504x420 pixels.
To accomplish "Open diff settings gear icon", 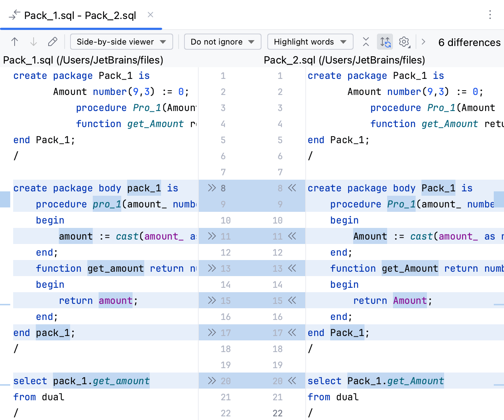I will click(404, 42).
